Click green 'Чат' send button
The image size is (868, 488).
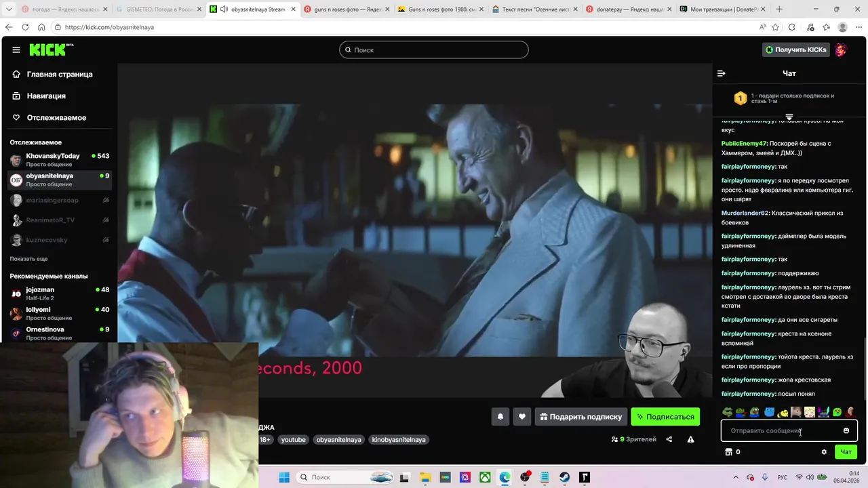[846, 452]
